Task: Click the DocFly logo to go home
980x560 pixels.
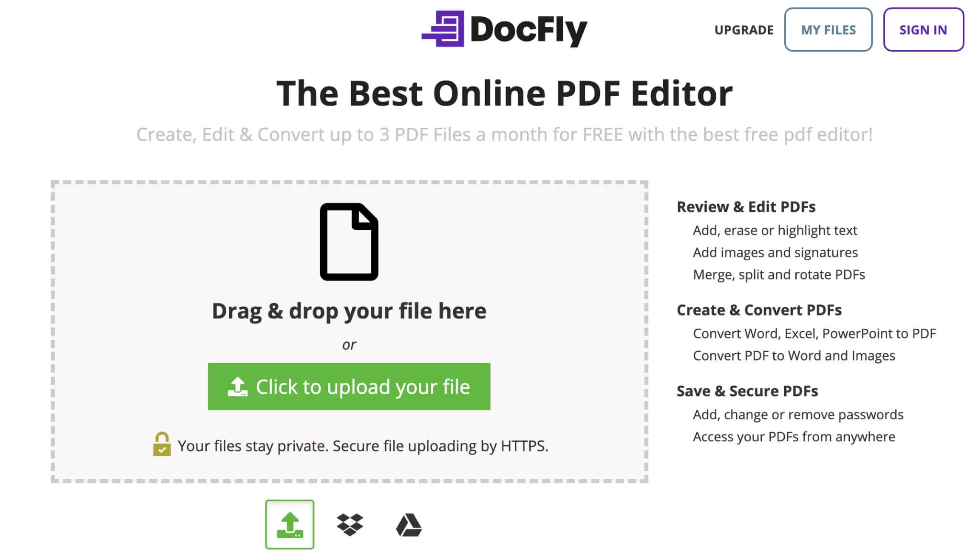Action: click(x=504, y=30)
